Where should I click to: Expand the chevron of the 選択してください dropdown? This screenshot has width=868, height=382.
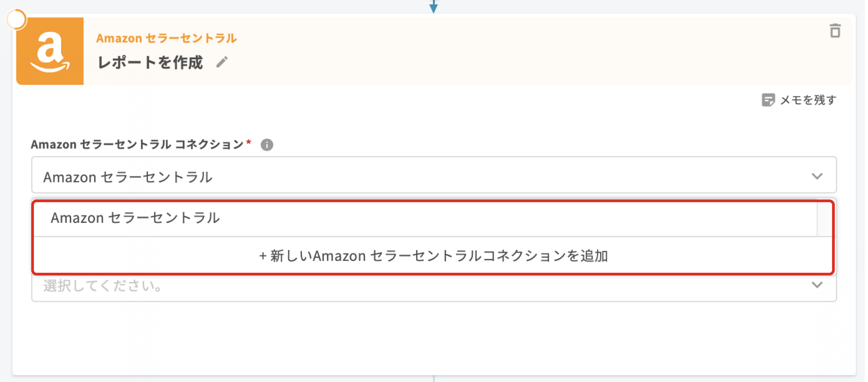tap(817, 285)
